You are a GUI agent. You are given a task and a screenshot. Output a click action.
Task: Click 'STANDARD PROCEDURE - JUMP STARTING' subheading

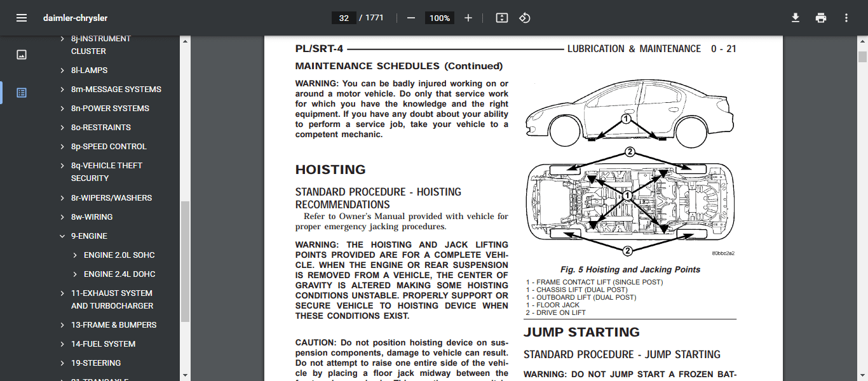[622, 354]
